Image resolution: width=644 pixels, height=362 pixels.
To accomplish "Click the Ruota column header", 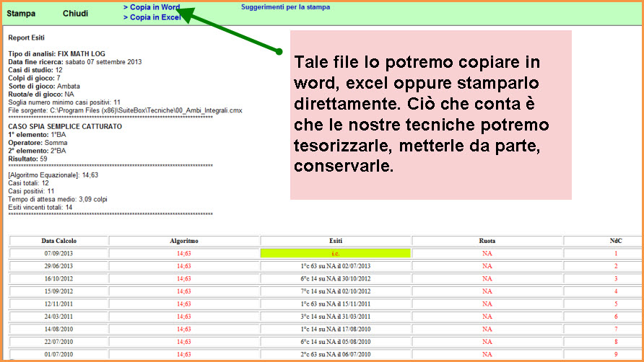I will [487, 241].
